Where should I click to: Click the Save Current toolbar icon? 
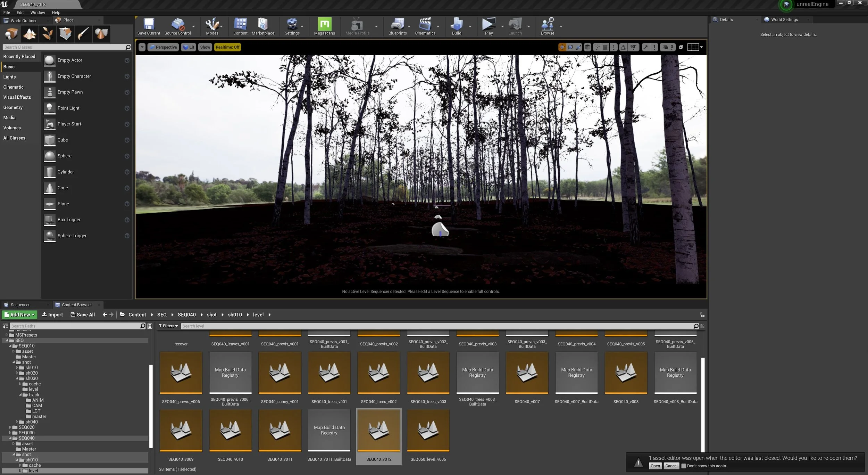click(x=149, y=26)
